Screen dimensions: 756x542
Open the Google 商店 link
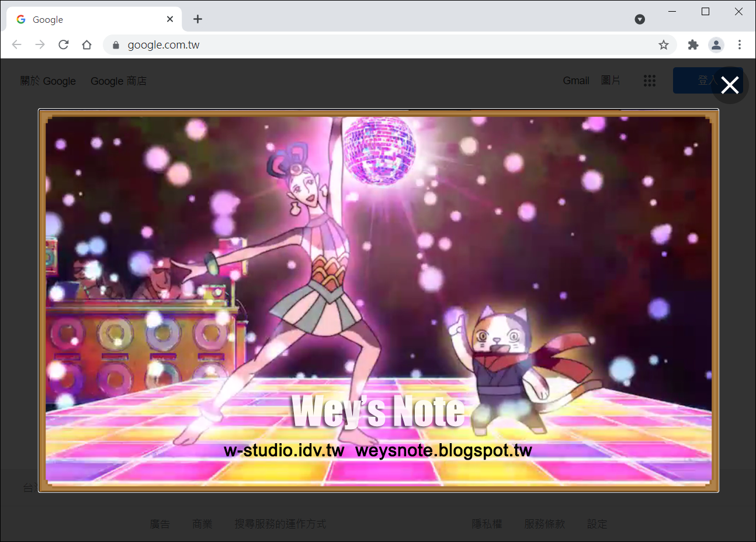119,81
